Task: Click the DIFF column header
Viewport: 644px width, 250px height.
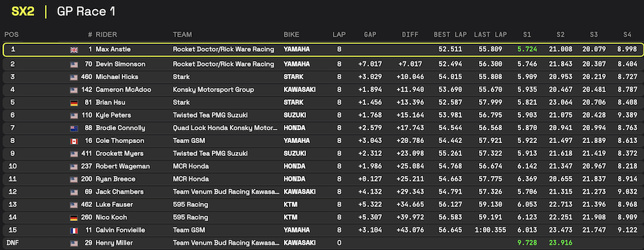Action: click(410, 35)
